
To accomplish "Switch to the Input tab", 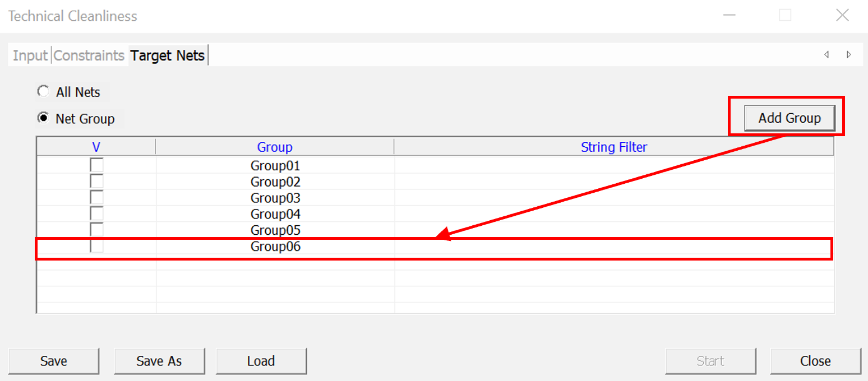I will 30,55.
